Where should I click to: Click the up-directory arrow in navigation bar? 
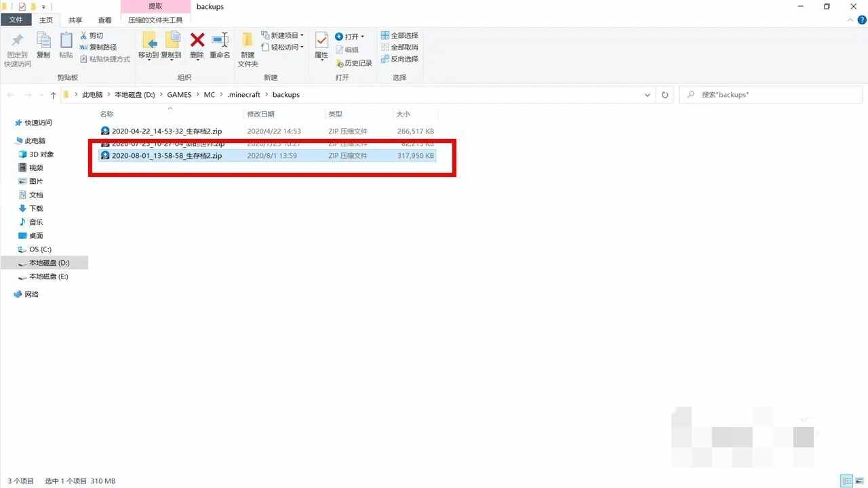(x=53, y=95)
